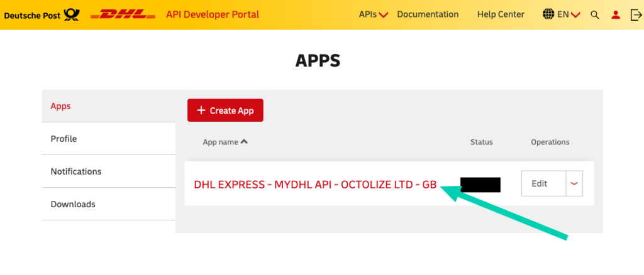Open the user account icon
The height and width of the screenshot is (275, 644).
tap(615, 14)
